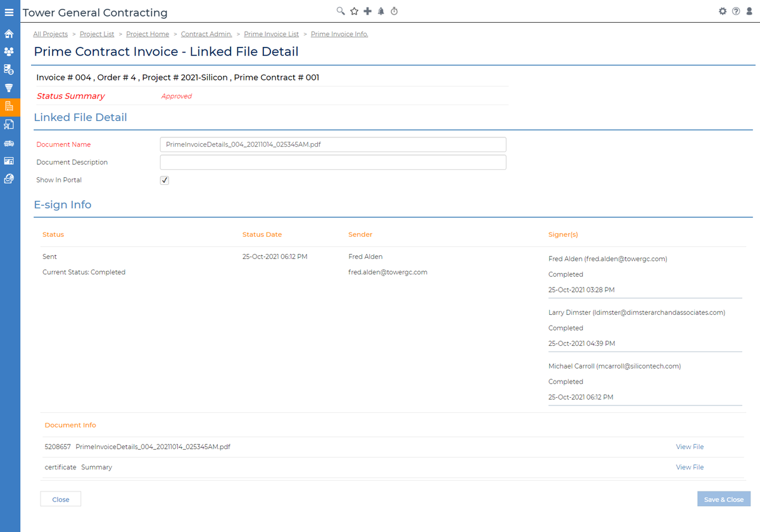This screenshot has height=532, width=760.
Task: Click the Signer(s) column header
Action: [x=563, y=234]
